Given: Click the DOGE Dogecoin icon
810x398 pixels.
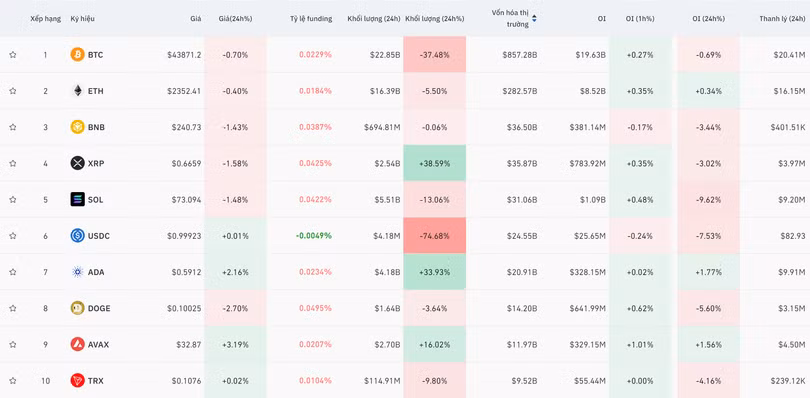Looking at the screenshot, I should click(77, 308).
